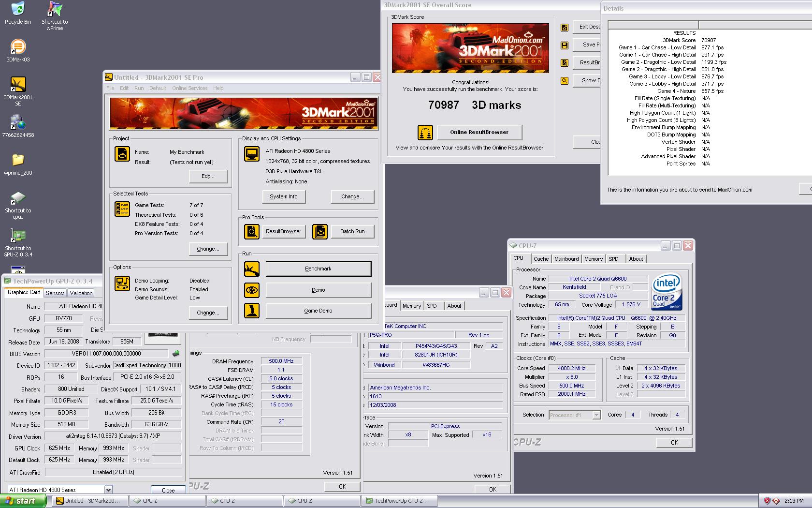812x508 pixels.
Task: Click the ResultBrowser magnifier icon
Action: pos(251,232)
